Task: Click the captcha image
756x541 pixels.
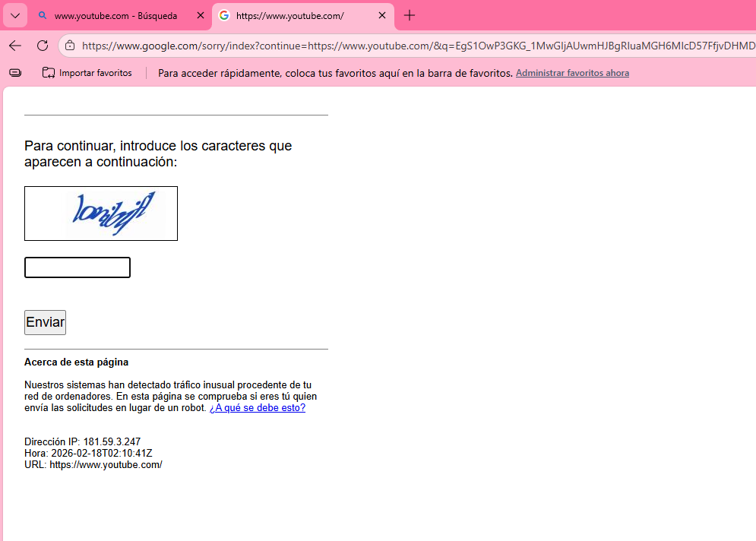Action: point(101,214)
